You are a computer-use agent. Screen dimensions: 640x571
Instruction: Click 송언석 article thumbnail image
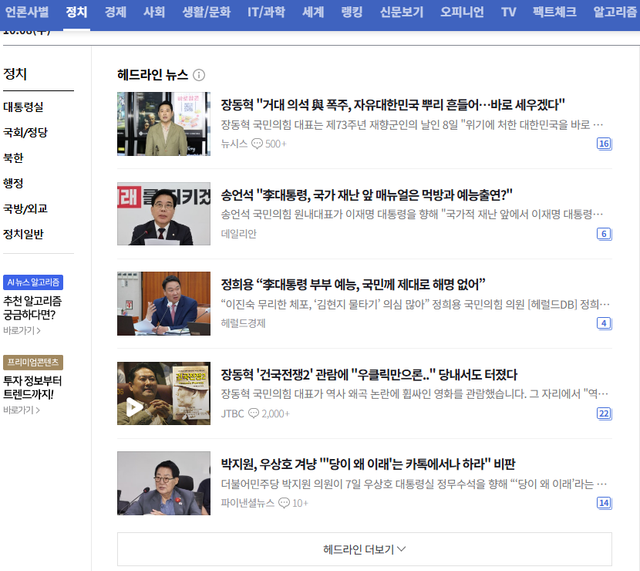tap(164, 214)
